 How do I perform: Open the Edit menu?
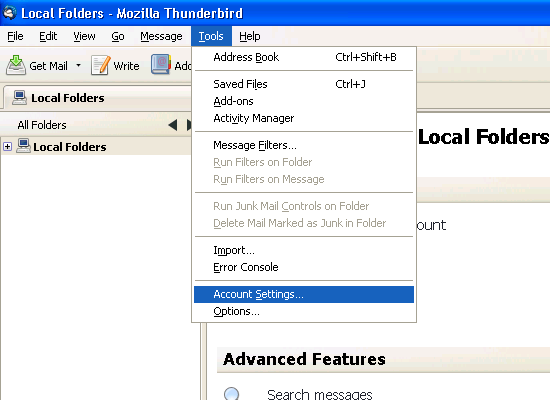point(48,36)
